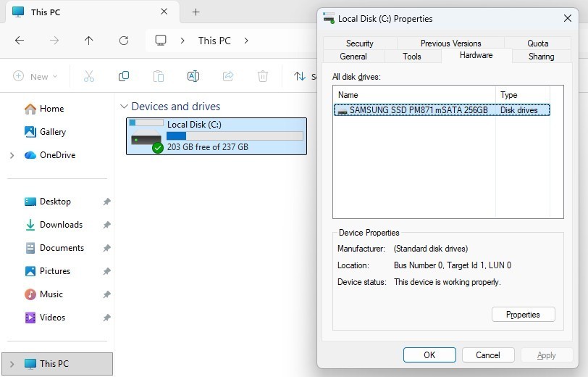Click the Paste clipboard icon
Screen dimensions: 588x377
point(159,76)
